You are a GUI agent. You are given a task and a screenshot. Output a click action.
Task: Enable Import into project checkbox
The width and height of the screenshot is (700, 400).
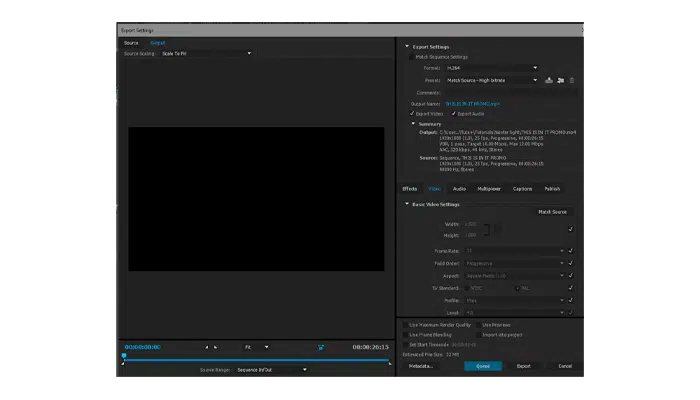(478, 335)
